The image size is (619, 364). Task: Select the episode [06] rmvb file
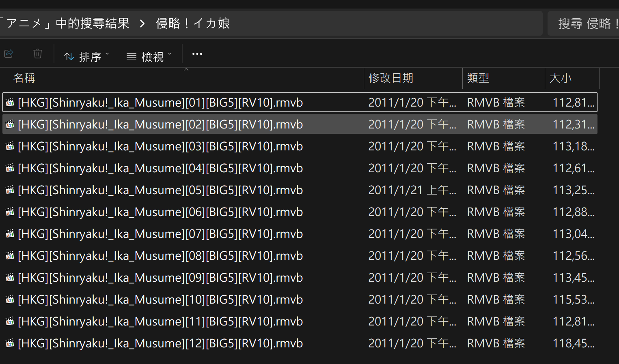(x=300, y=212)
